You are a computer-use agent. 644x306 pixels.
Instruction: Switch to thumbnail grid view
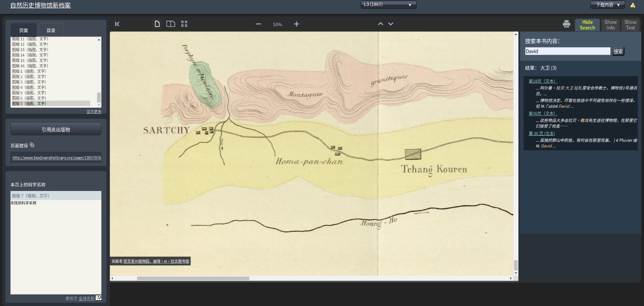(184, 24)
